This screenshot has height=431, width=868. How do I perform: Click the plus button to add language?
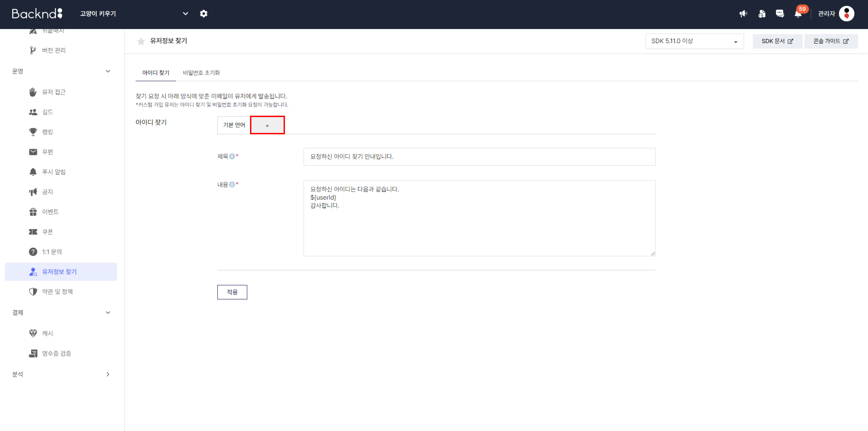pos(267,125)
